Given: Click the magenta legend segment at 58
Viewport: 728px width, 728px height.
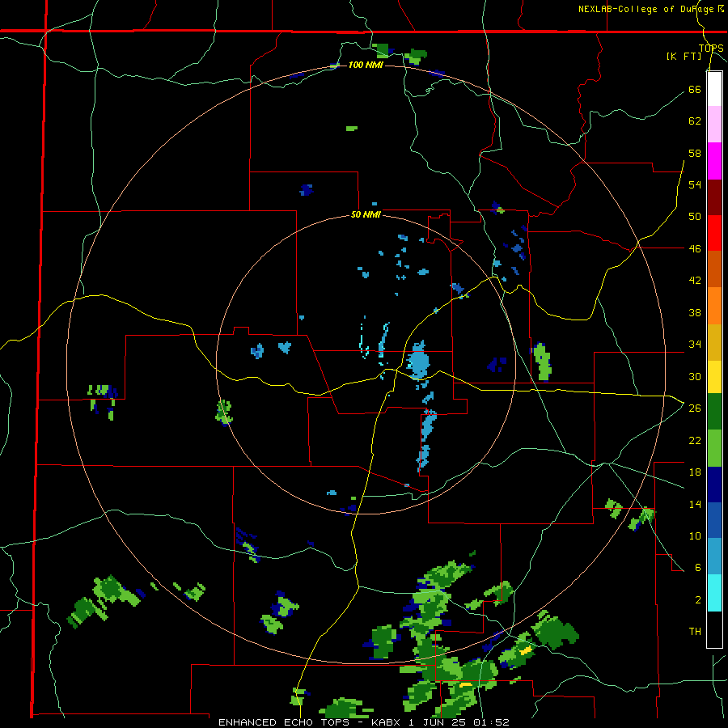Looking at the screenshot, I should [714, 161].
